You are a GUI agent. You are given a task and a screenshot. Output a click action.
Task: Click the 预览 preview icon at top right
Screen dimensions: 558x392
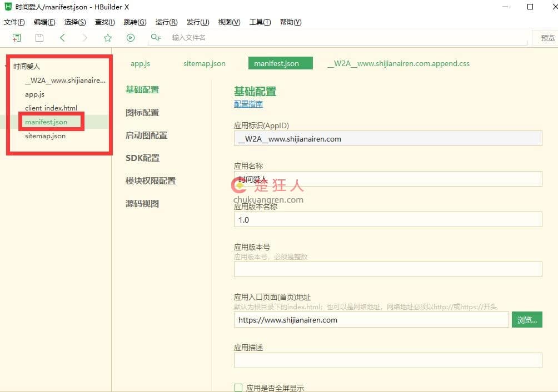546,38
